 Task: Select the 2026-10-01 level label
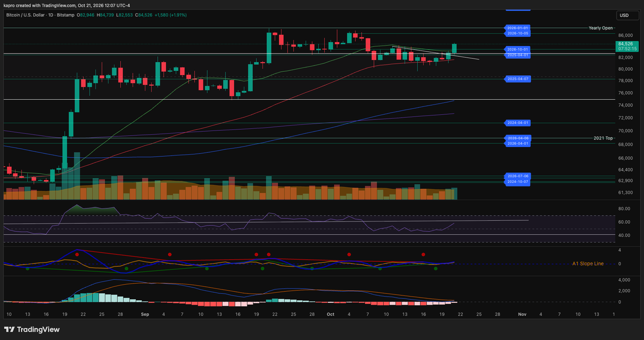(518, 49)
